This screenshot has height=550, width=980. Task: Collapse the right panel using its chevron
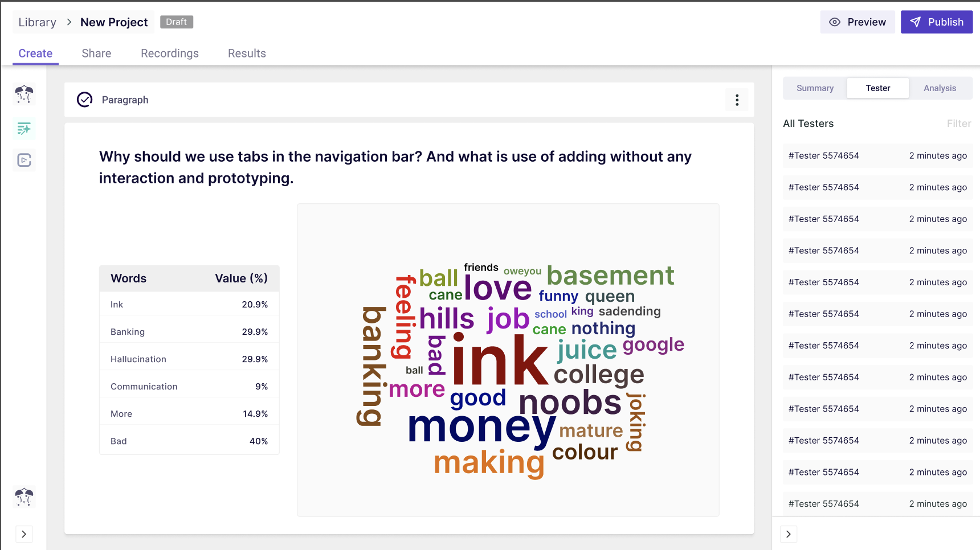click(x=789, y=534)
